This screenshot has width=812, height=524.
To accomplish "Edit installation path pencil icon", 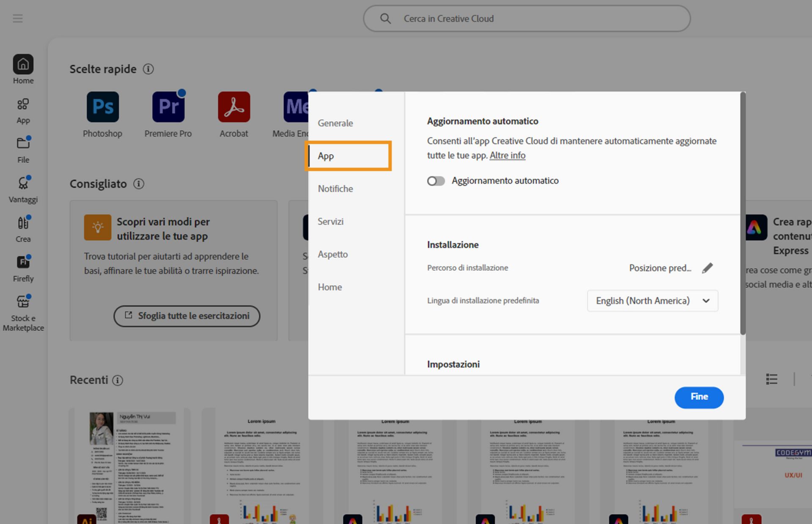I will [x=707, y=268].
